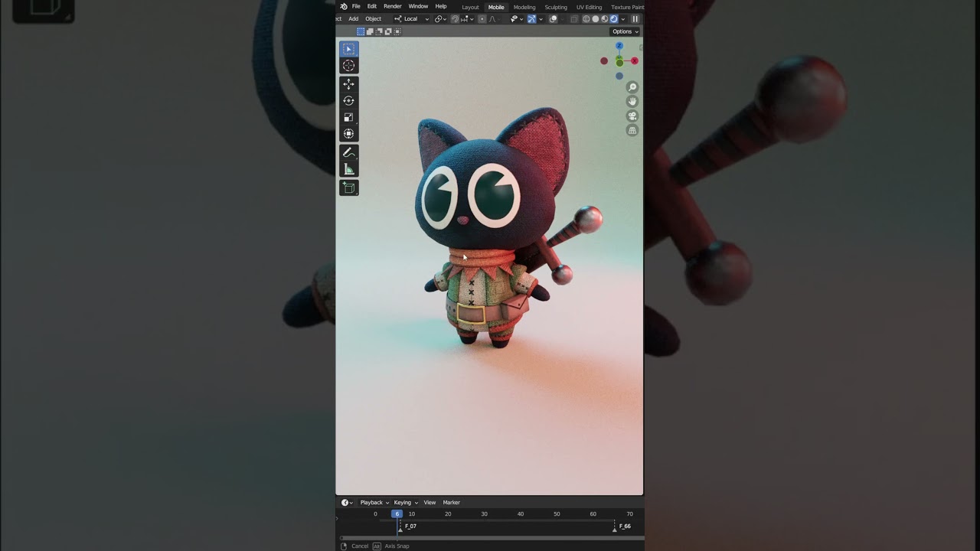The width and height of the screenshot is (980, 551).
Task: Click the red X axis on gizmo
Action: click(x=635, y=61)
